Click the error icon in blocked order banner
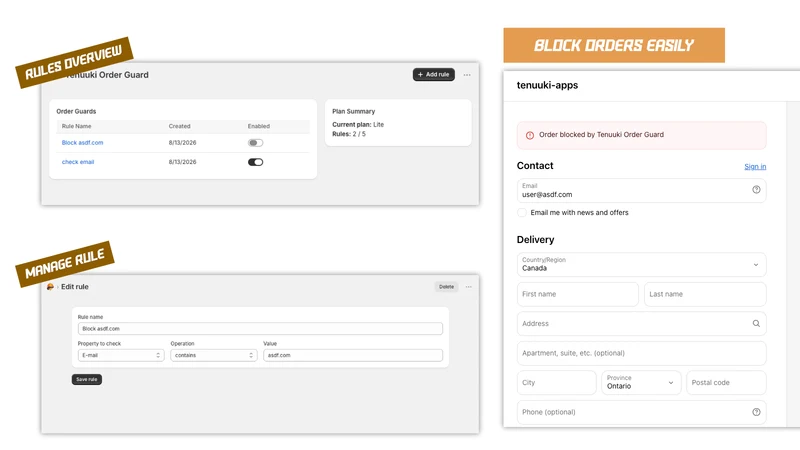Screen dimensions: 800x450 (x=530, y=135)
